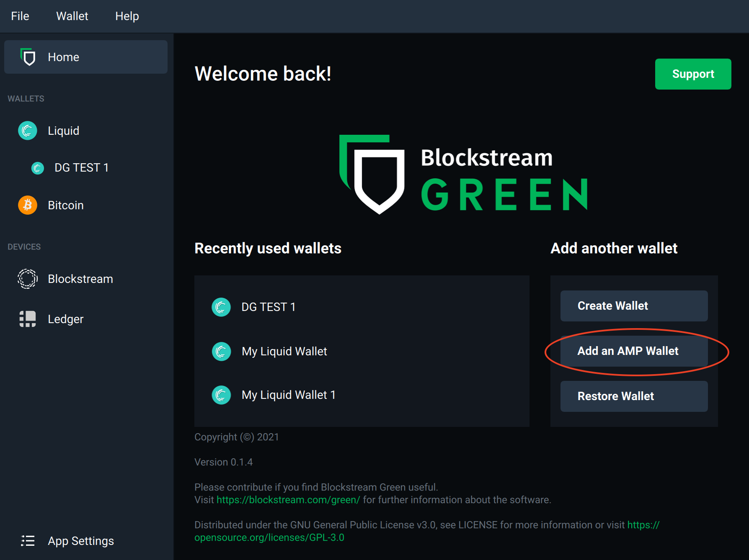The width and height of the screenshot is (749, 560).
Task: Click the Ledger device icon
Action: [28, 319]
